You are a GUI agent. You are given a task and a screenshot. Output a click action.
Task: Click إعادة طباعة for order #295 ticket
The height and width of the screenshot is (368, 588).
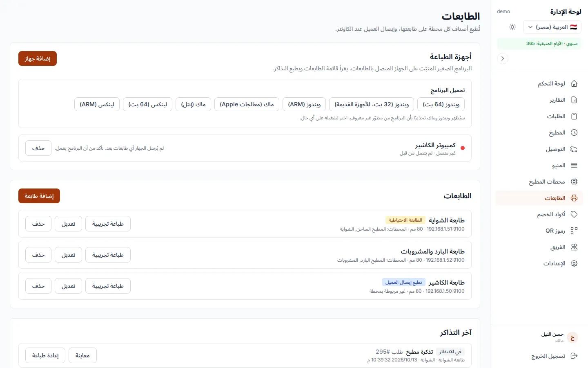(45, 355)
